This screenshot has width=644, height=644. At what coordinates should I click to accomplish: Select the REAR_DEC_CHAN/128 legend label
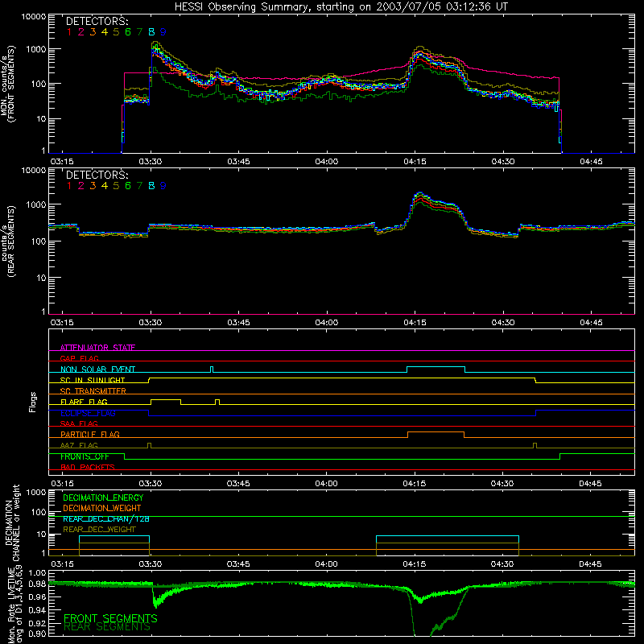pos(106,518)
